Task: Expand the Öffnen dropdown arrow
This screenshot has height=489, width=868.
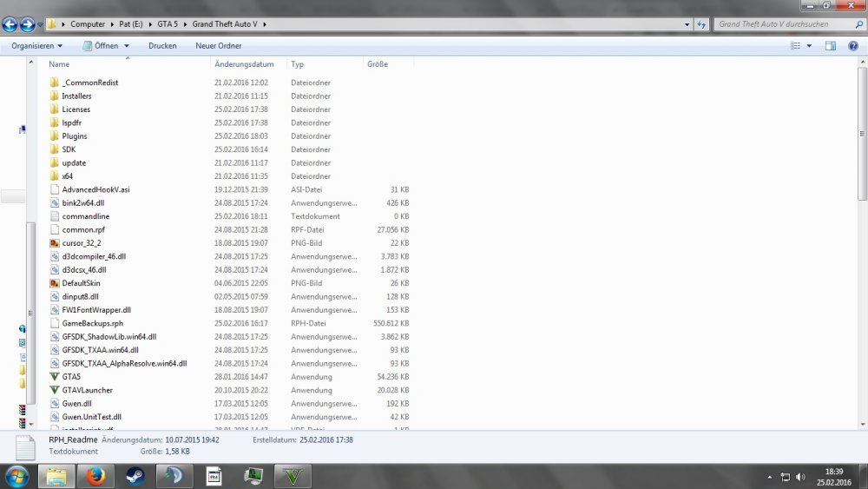Action: pos(127,46)
